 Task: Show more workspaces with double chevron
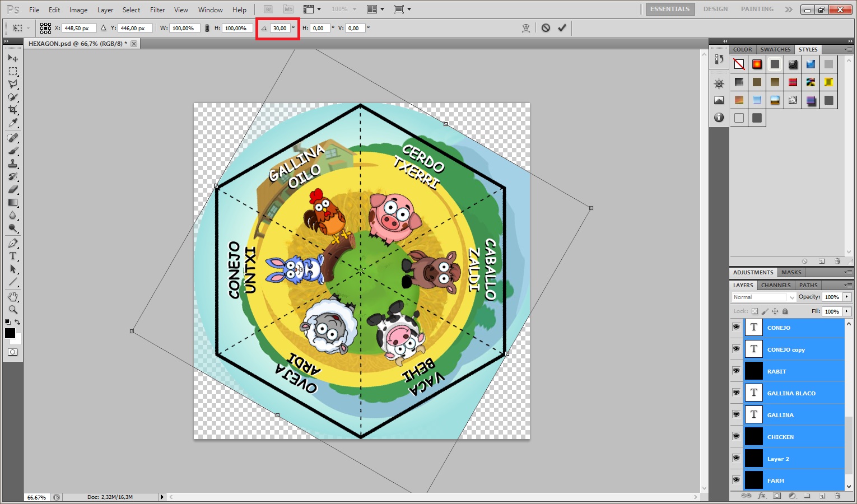coord(789,10)
